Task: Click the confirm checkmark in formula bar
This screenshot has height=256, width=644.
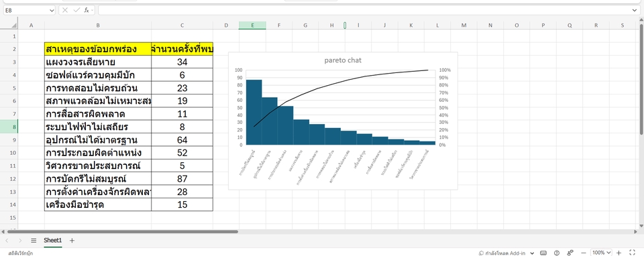Action: point(76,10)
